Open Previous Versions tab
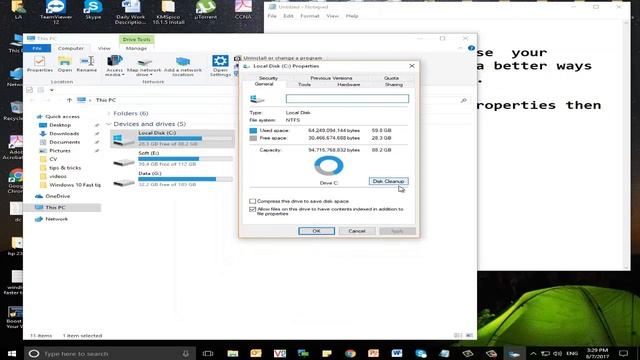 coord(331,78)
